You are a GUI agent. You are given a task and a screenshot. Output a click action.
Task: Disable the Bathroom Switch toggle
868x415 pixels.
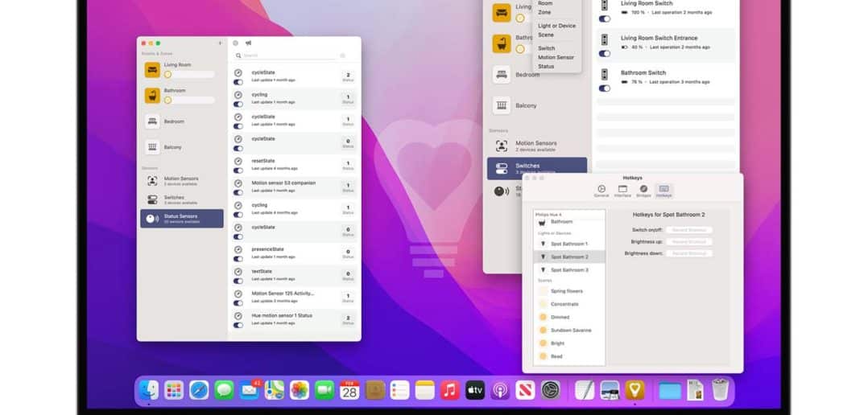tap(604, 88)
